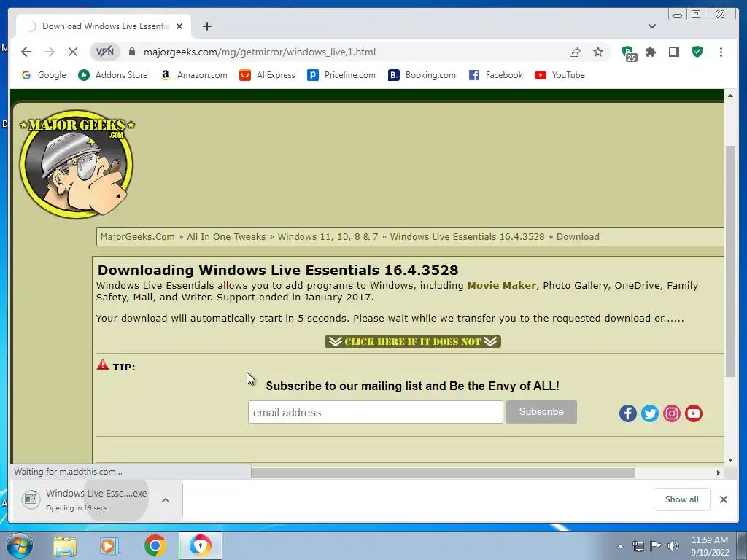Image resolution: width=747 pixels, height=560 pixels.
Task: Click the page scroll up arrow
Action: tap(730, 96)
